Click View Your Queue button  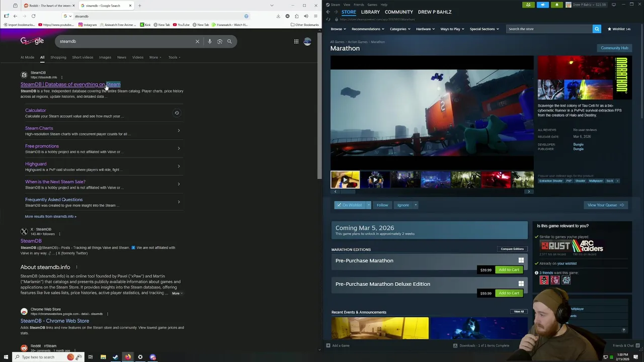(x=606, y=205)
